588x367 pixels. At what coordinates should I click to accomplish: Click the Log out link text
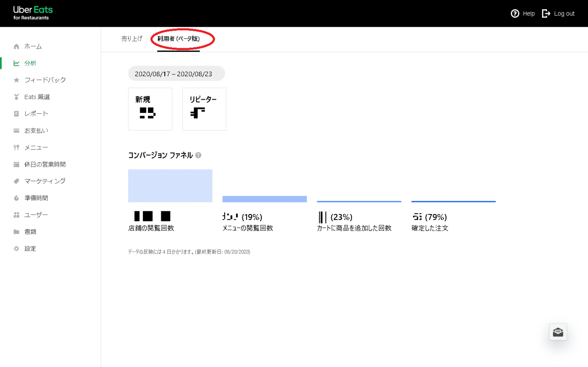[x=564, y=14]
